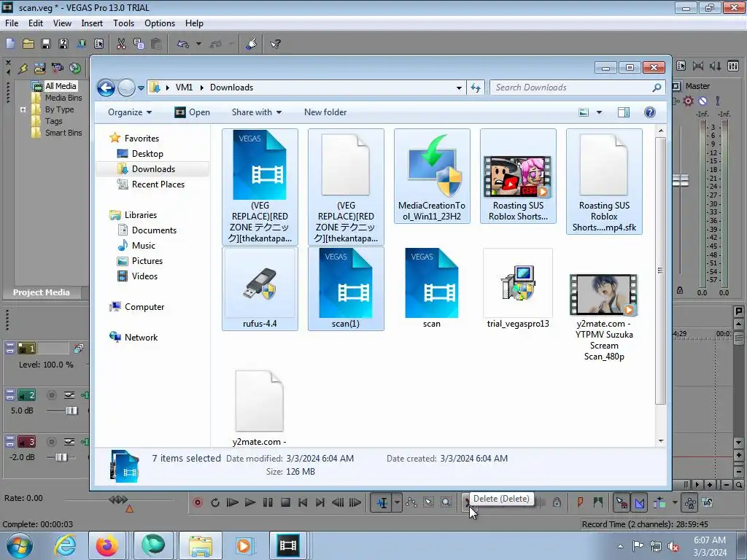Image resolution: width=747 pixels, height=560 pixels.
Task: Refresh the Downloads folder view
Action: click(476, 87)
